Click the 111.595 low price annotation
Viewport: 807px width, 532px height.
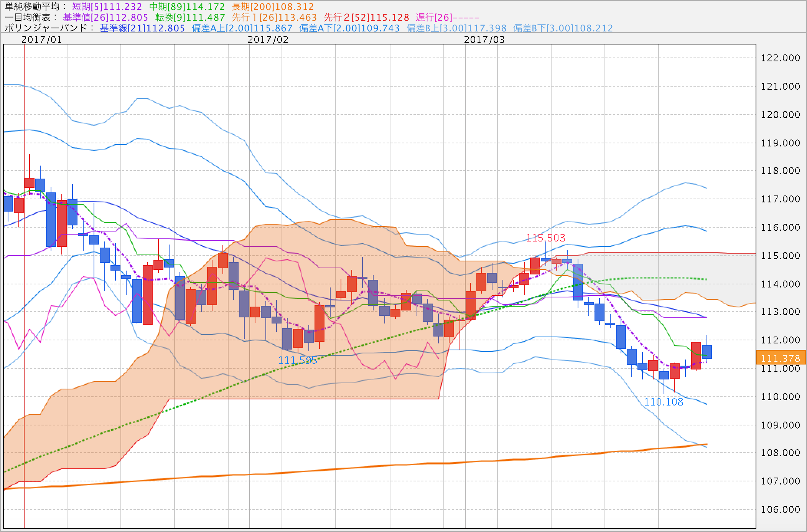[x=298, y=361]
